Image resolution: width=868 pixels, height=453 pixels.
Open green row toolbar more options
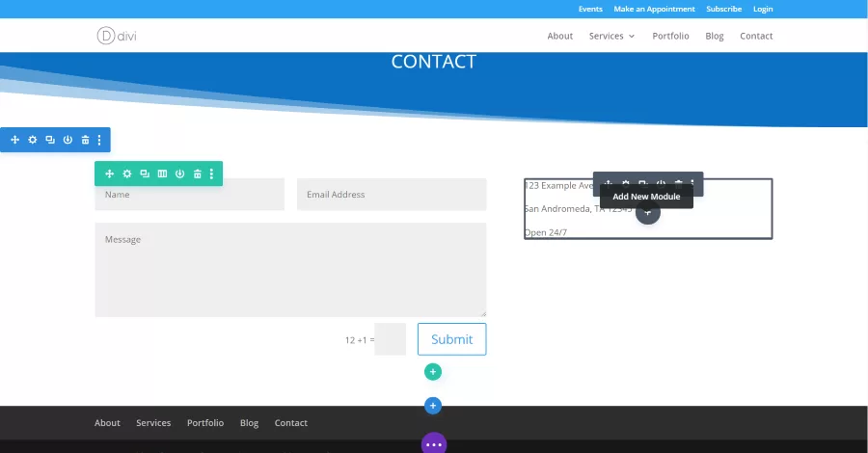[x=211, y=173]
